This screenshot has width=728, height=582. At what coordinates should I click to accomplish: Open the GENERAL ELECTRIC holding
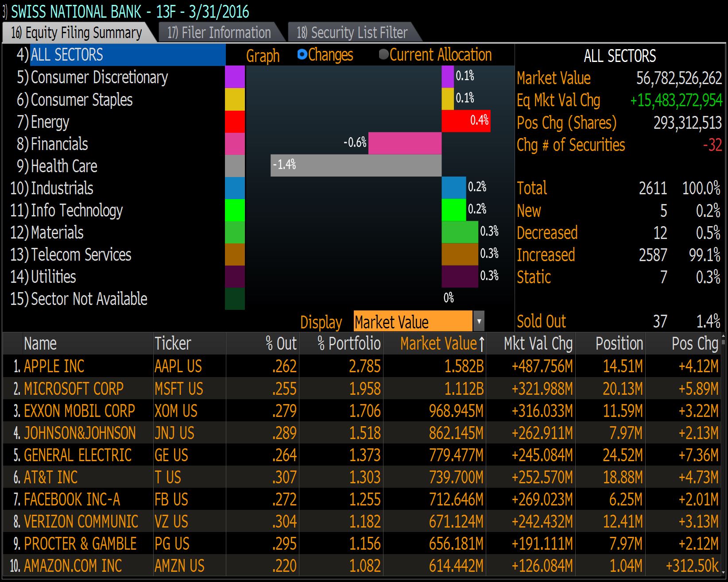pos(77,455)
